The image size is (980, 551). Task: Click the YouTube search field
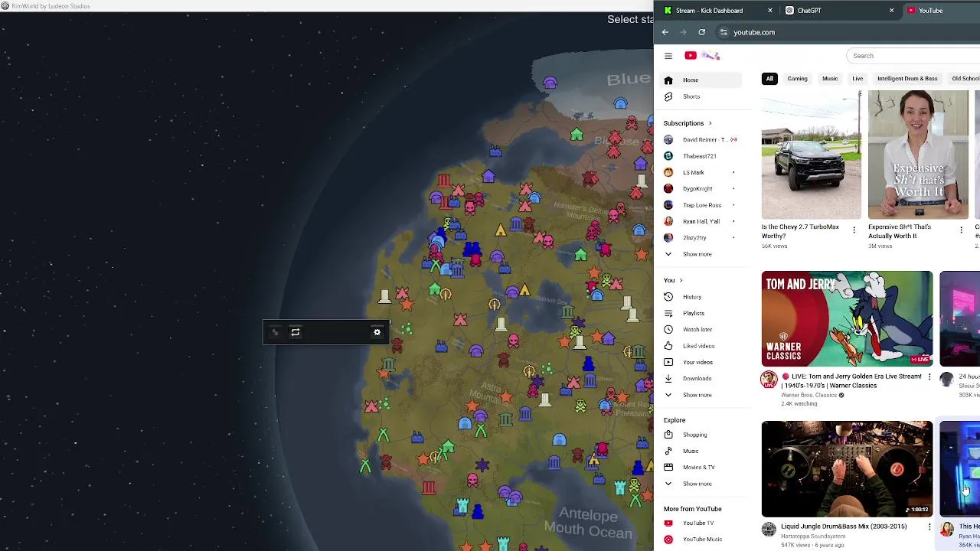tap(913, 56)
